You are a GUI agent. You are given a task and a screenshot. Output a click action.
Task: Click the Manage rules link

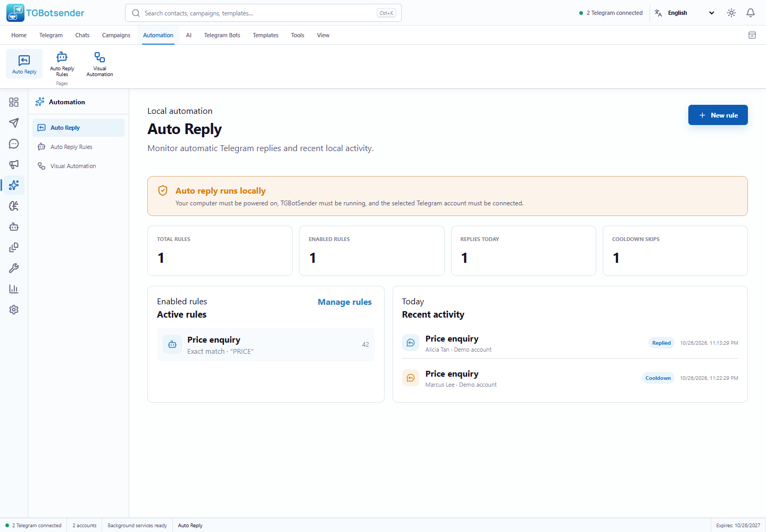(345, 302)
